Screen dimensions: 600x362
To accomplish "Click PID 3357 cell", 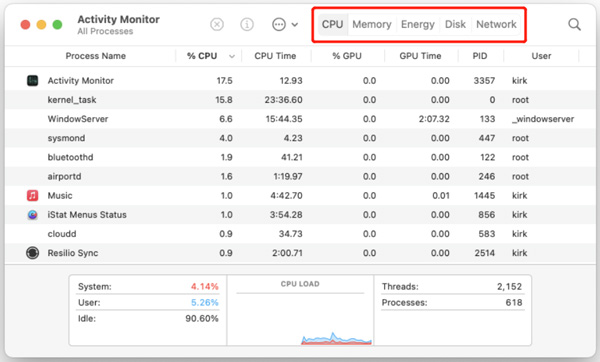I will tap(484, 81).
